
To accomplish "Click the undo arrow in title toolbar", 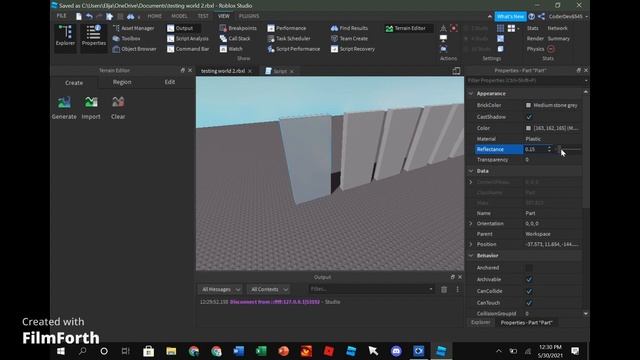I will coord(89,16).
